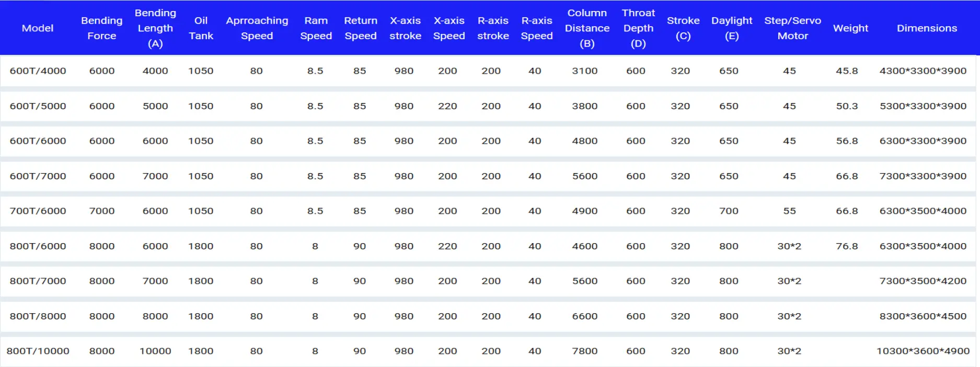This screenshot has height=367, width=980.
Task: Select the Column Distance (B) header
Action: [x=587, y=28]
